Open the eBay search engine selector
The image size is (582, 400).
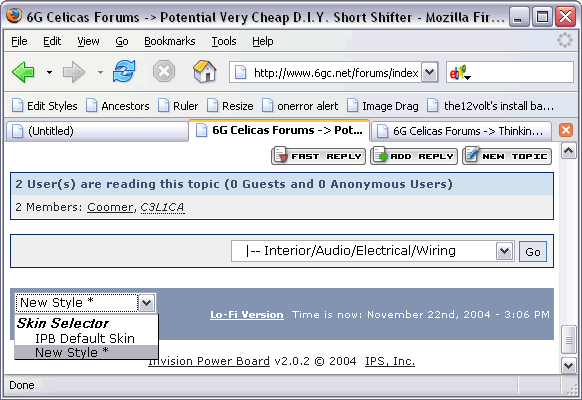point(460,73)
